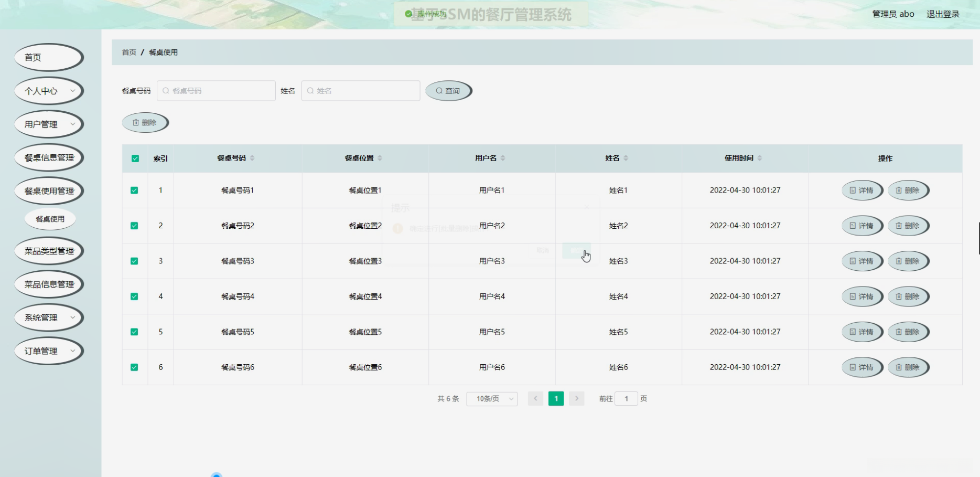Image resolution: width=980 pixels, height=477 pixels.
Task: Uncheck the checkbox for row 餐桌号码3
Action: tap(134, 261)
